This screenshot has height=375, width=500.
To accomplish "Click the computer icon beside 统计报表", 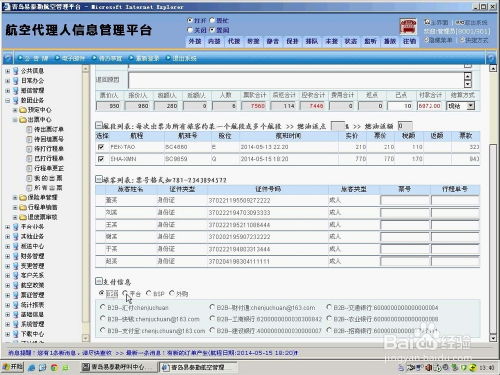I will click(16, 305).
